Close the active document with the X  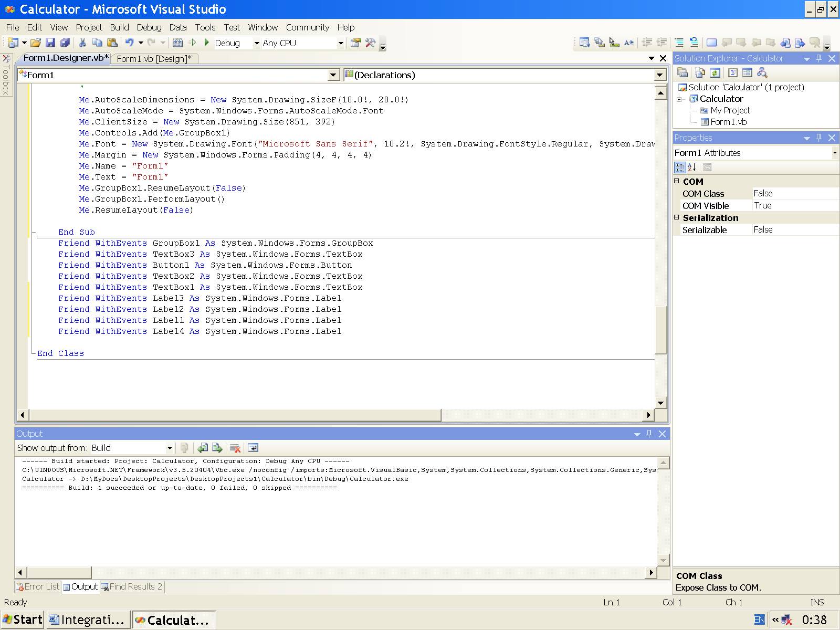click(663, 58)
